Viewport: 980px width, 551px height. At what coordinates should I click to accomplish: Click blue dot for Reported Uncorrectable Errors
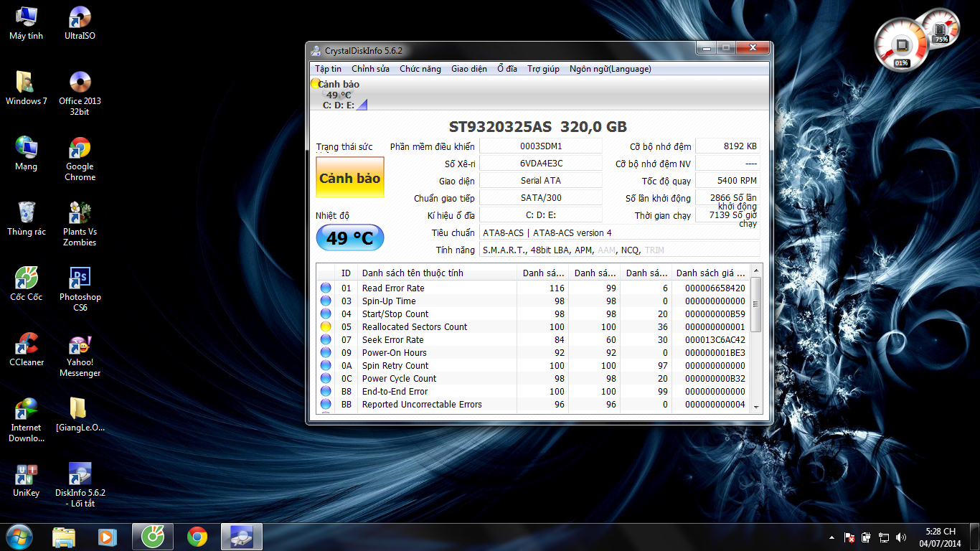(x=326, y=404)
